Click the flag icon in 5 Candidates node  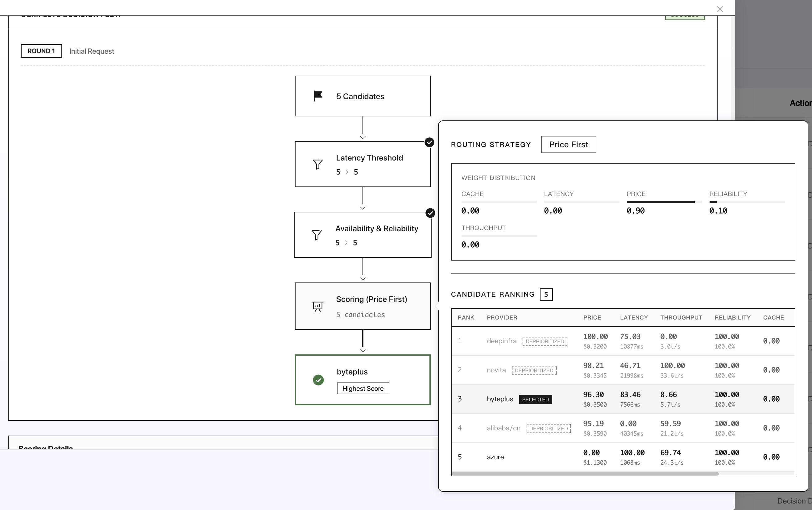point(318,96)
